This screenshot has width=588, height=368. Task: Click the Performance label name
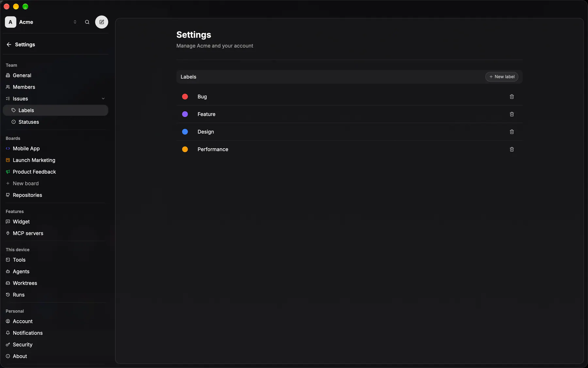(x=213, y=149)
